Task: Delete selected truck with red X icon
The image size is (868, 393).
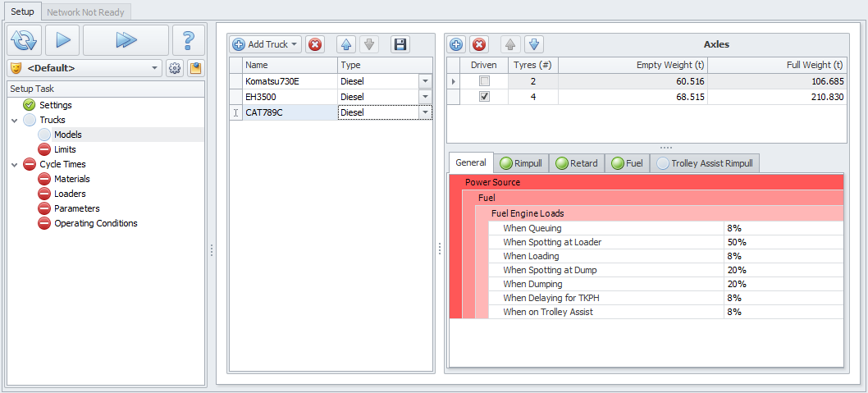Action: click(x=315, y=44)
